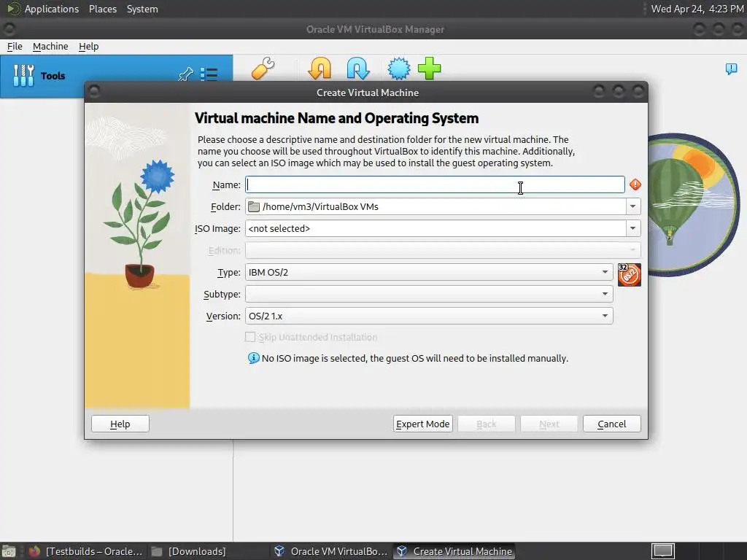Expand the Folder dropdown arrow
Viewport: 747px width, 560px height.
click(x=632, y=206)
